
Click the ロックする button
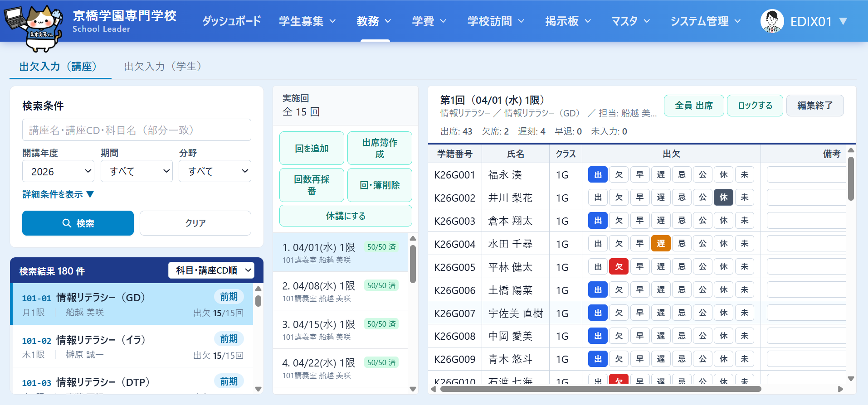pos(755,106)
